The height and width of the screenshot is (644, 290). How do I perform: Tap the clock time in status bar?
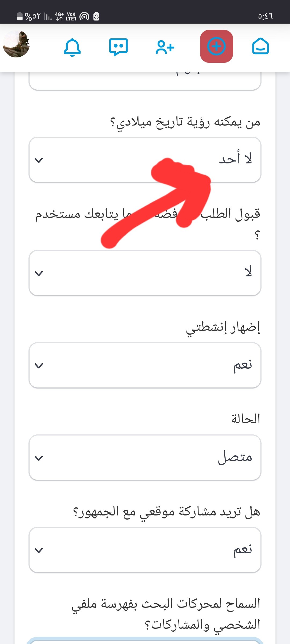point(265,17)
